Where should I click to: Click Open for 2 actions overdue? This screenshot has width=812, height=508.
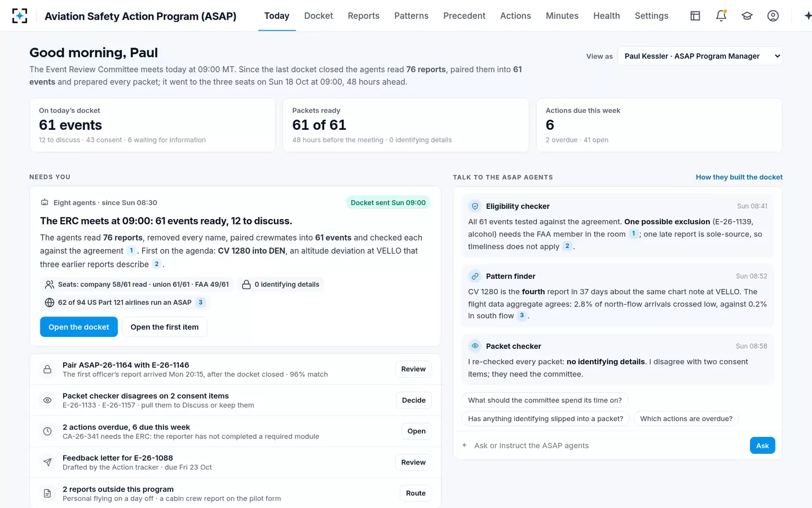(416, 431)
